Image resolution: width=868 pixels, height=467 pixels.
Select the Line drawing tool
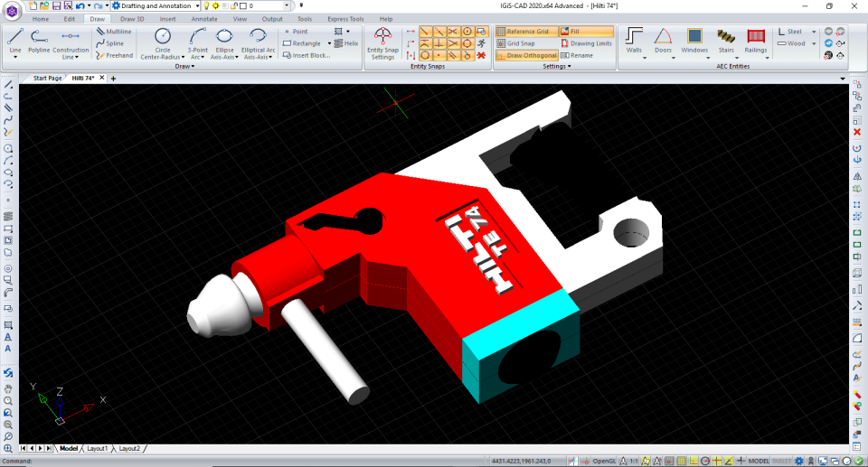point(15,41)
